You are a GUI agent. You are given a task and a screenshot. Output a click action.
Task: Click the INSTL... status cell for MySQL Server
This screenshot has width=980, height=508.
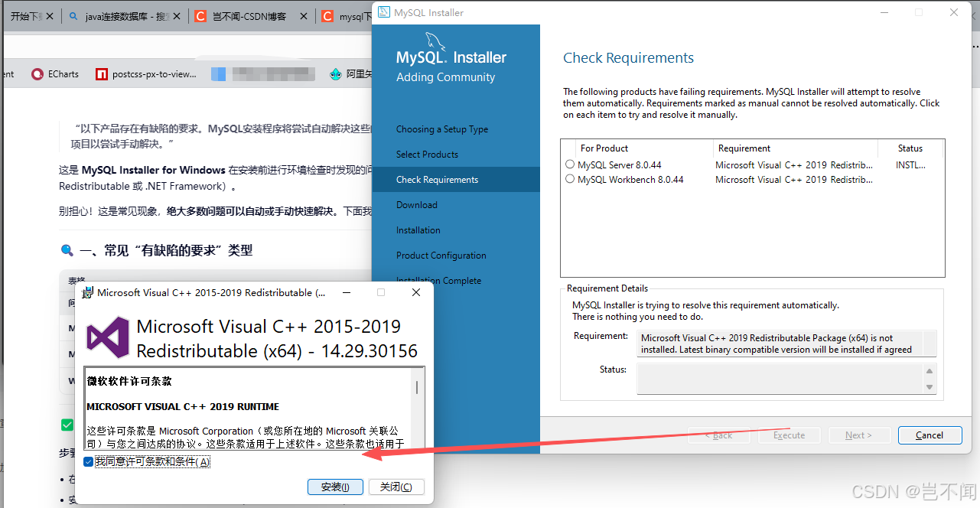coord(910,164)
